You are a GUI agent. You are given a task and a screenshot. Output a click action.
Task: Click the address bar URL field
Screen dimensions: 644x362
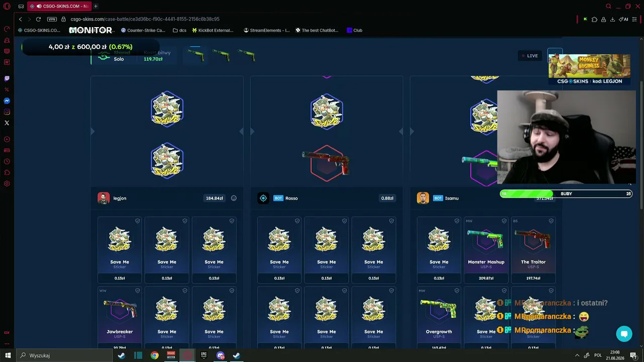145,19
